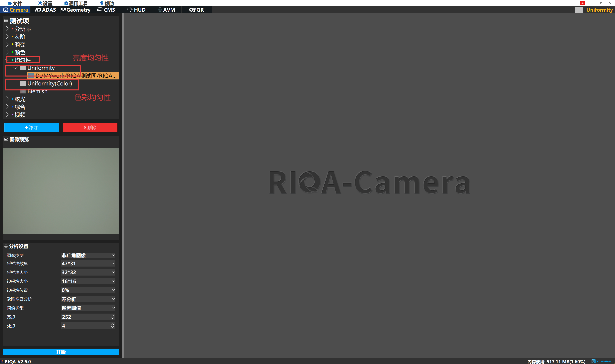The height and width of the screenshot is (364, 615).
Task: Click the Uniformity folder icon in tree
Action: (23, 68)
